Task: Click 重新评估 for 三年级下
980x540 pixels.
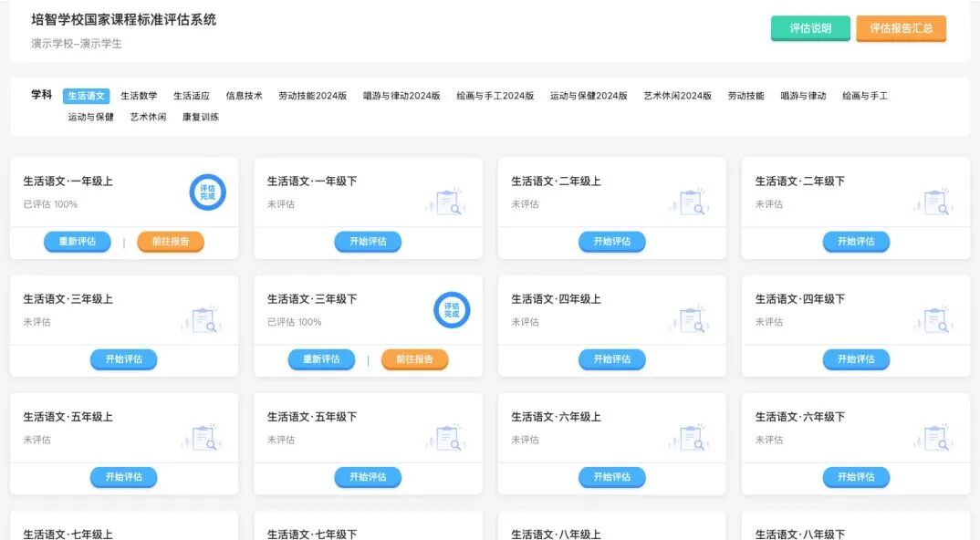Action: [x=321, y=359]
